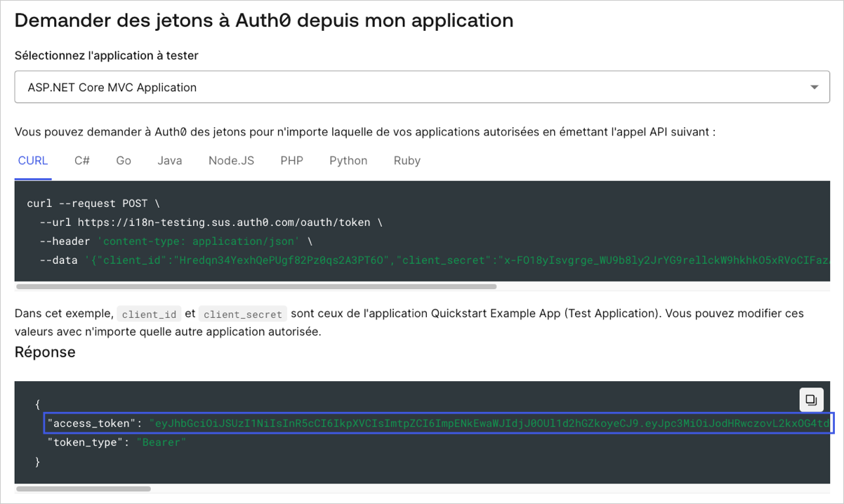This screenshot has height=504, width=844.
Task: Click the token_type Bearer line
Action: click(x=117, y=443)
